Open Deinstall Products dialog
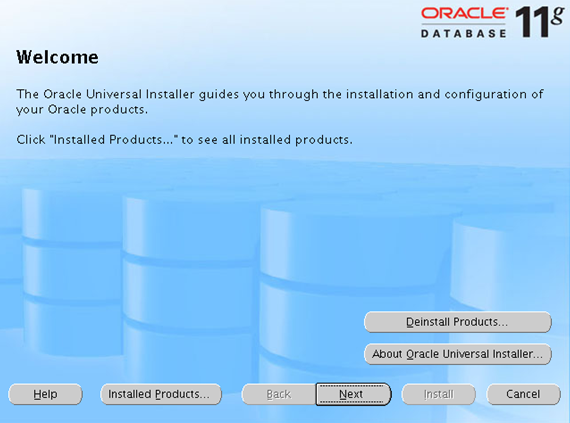570x423 pixels. pyautogui.click(x=458, y=322)
